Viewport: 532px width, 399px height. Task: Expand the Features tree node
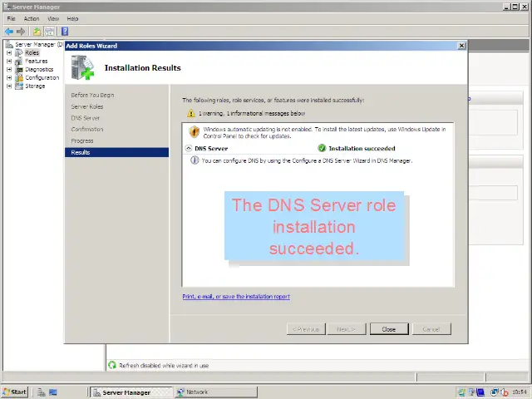click(x=9, y=61)
